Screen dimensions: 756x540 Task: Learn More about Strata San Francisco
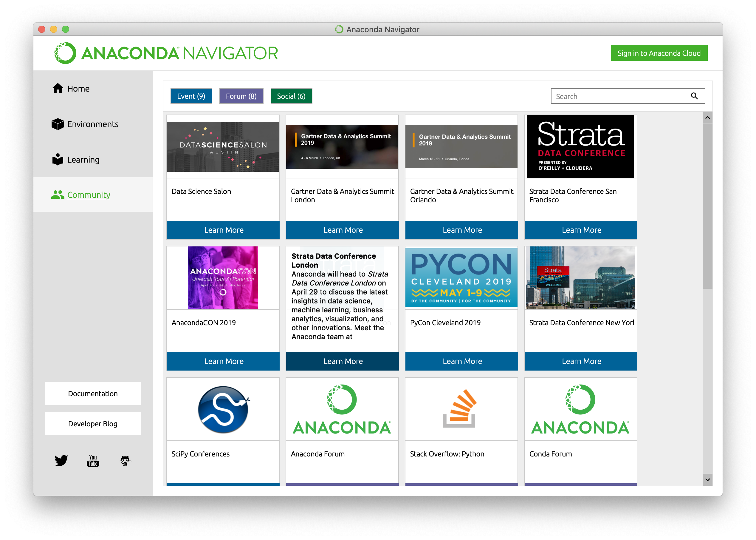click(581, 230)
